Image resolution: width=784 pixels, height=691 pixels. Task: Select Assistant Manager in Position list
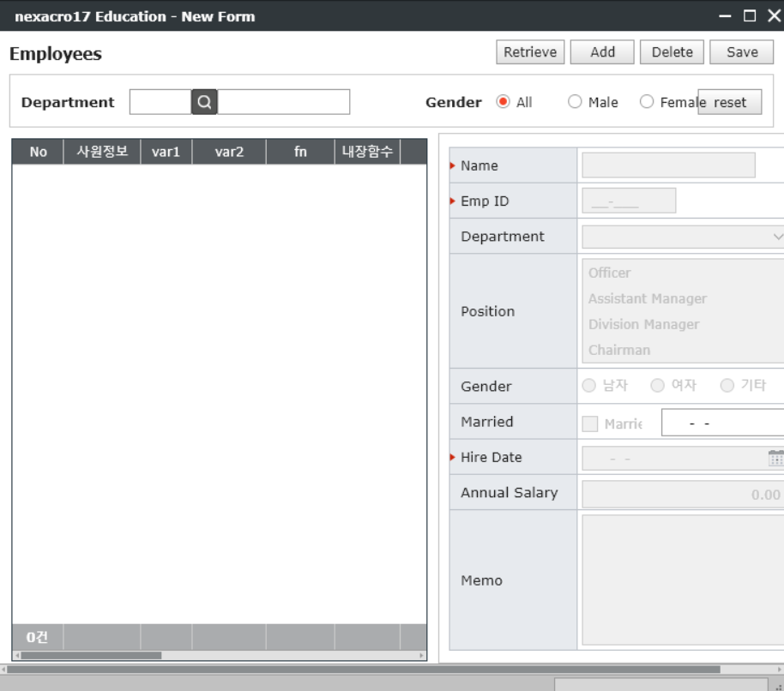pyautogui.click(x=683, y=298)
